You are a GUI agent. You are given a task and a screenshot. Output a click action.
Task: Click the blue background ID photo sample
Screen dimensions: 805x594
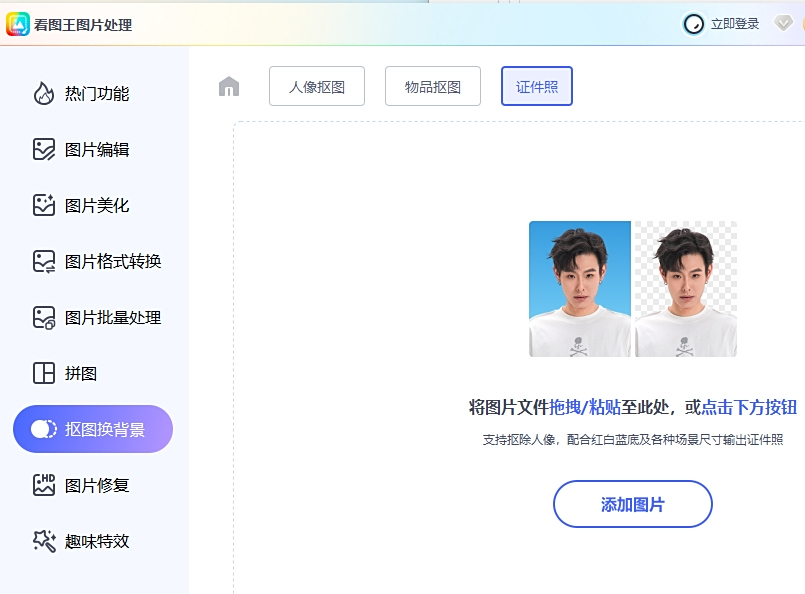pyautogui.click(x=579, y=289)
